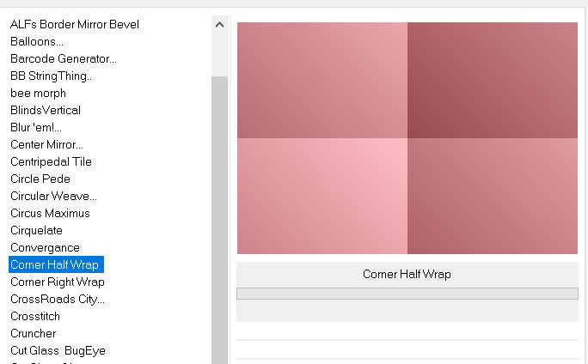Select the Convergance filter
This screenshot has height=364, width=588.
pos(45,247)
